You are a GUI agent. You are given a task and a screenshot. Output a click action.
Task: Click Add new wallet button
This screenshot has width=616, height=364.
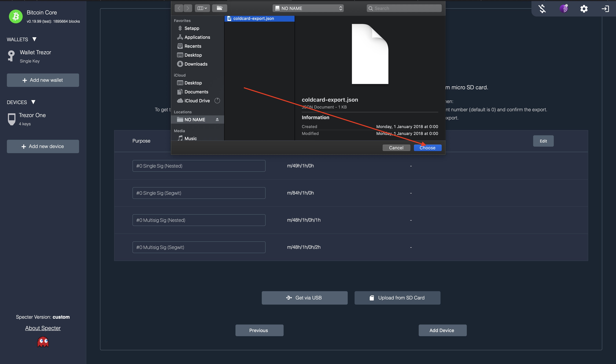coord(43,80)
